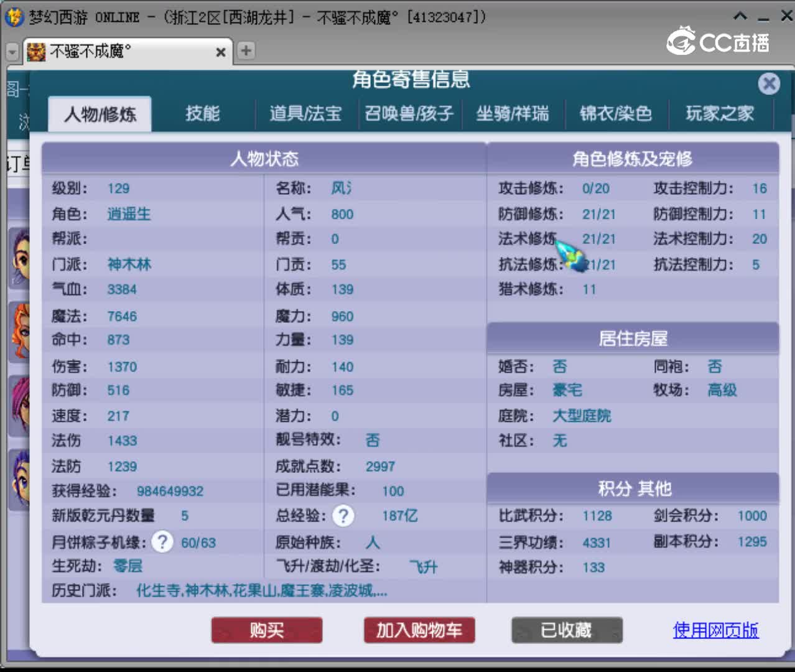Select the pink-haired character avatar in background list
The width and height of the screenshot is (795, 672).
tap(19, 406)
